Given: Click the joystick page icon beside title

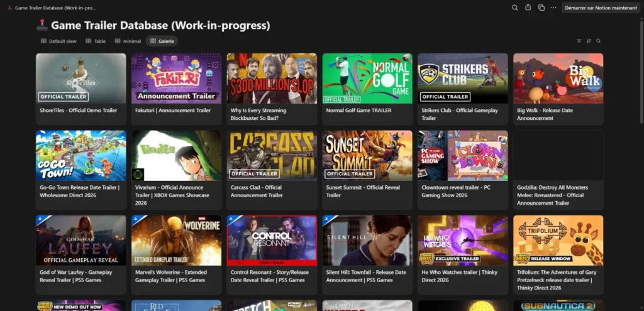Looking at the screenshot, I should tap(42, 25).
